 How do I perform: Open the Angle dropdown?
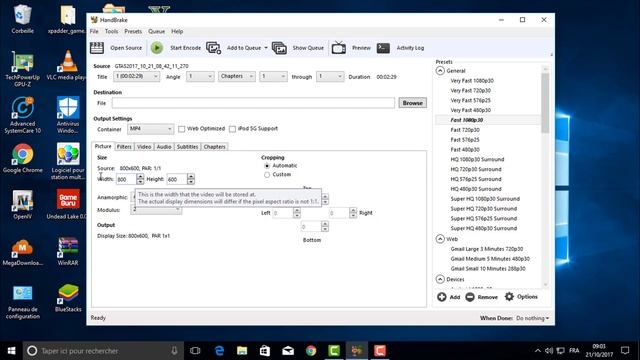point(200,76)
